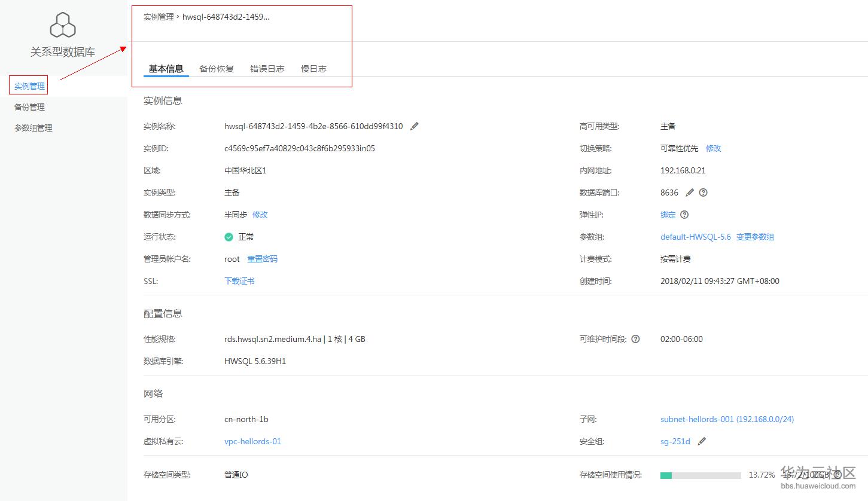Screen dimensions: 868x501
Task: Click the 网络 section heading
Action: point(153,393)
